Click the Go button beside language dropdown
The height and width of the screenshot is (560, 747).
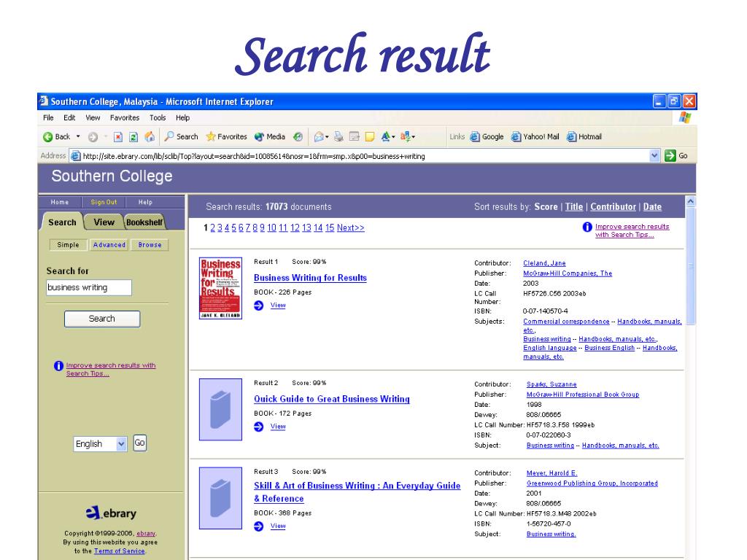139,443
